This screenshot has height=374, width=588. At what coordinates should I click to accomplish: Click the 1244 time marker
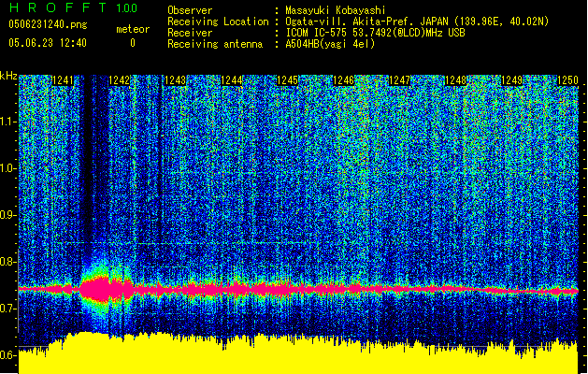point(233,81)
